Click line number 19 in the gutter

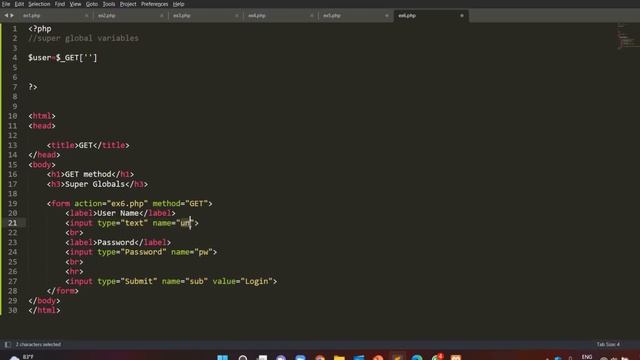click(13, 203)
